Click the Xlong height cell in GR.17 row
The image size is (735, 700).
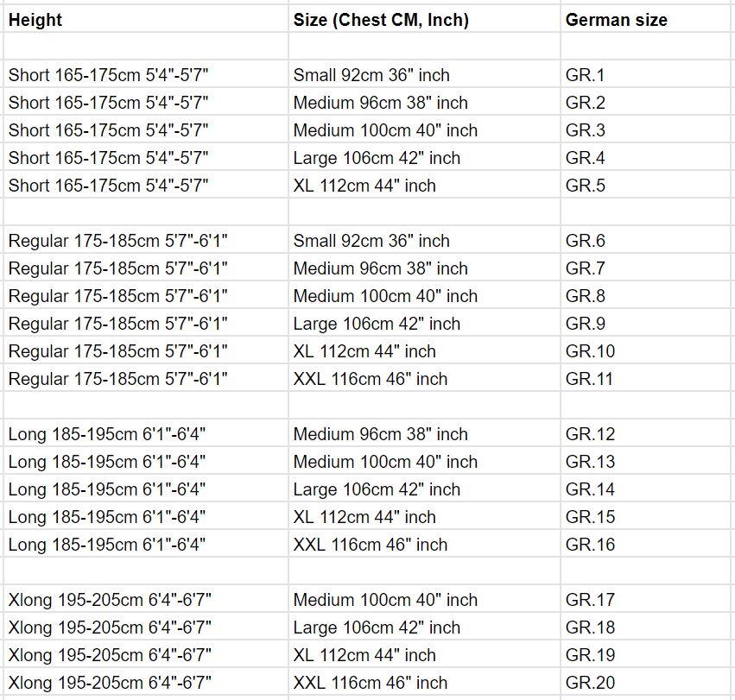pyautogui.click(x=111, y=600)
